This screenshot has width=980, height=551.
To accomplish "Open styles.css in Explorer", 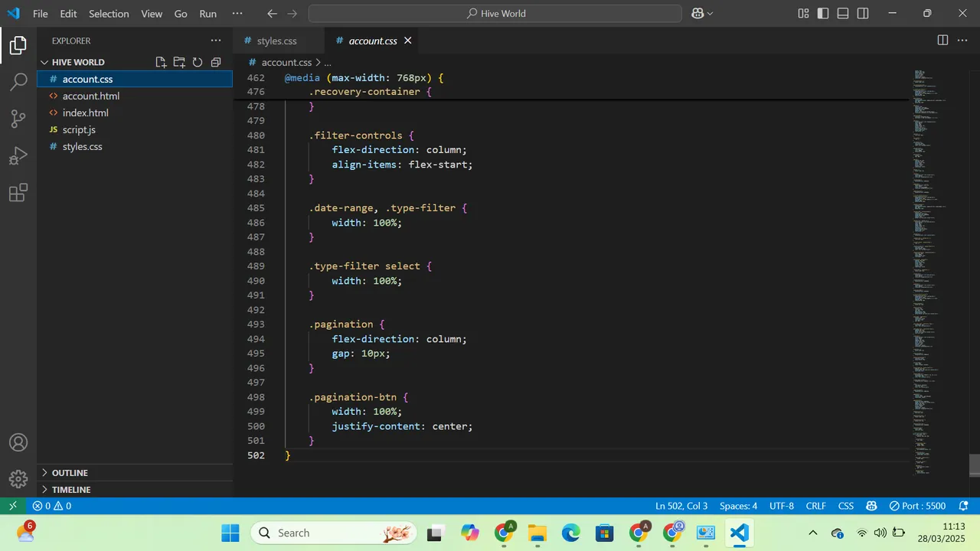I will (135, 146).
